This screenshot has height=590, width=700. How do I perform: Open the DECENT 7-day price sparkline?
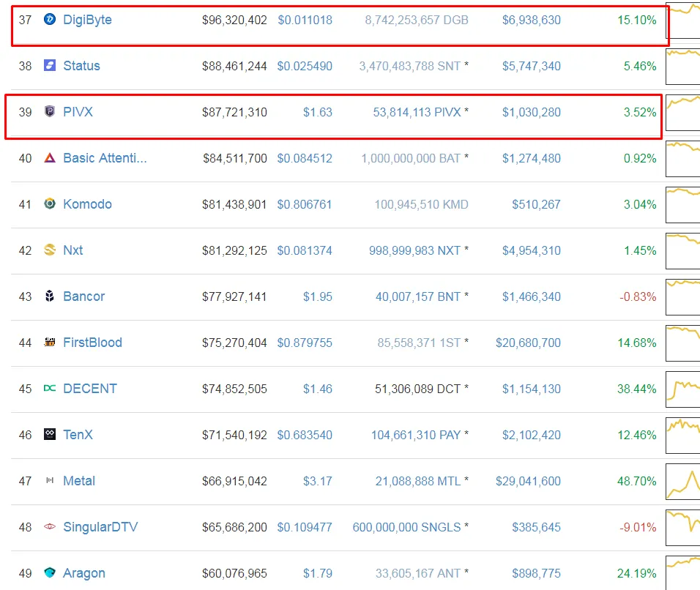tap(683, 389)
